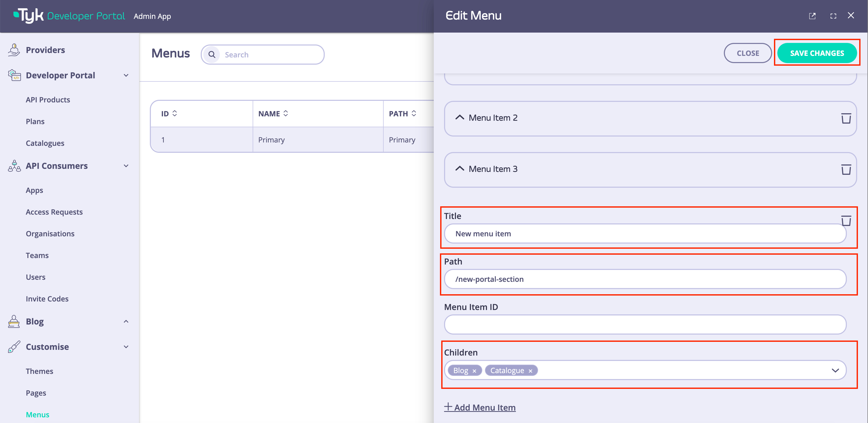Remove the Catalogue child tag
Screen dimensions: 868x423
click(530, 371)
